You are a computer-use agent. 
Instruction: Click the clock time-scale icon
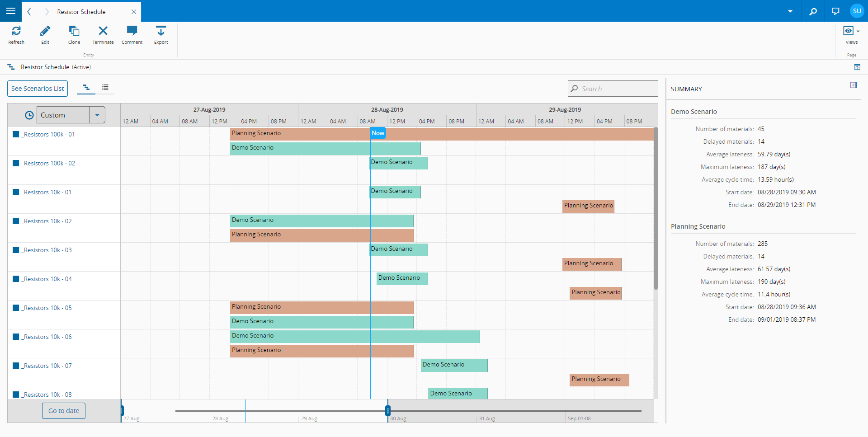[x=29, y=115]
